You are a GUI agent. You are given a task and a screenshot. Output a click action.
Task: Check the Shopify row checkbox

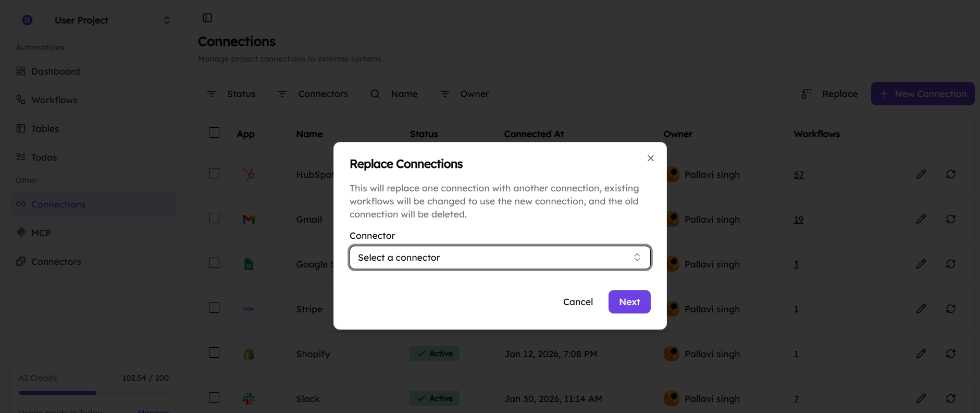[x=214, y=353]
